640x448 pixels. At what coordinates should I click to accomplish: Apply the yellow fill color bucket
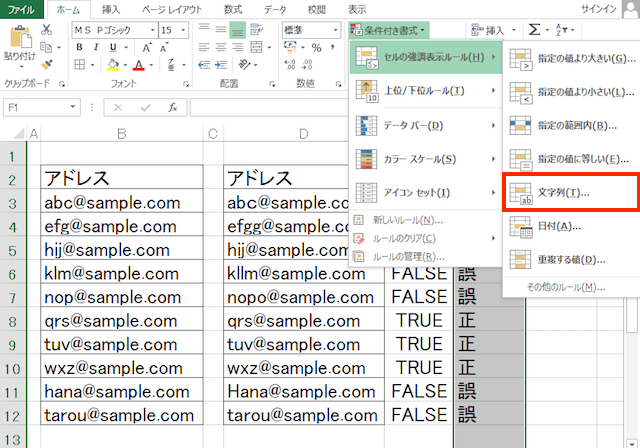[113, 64]
